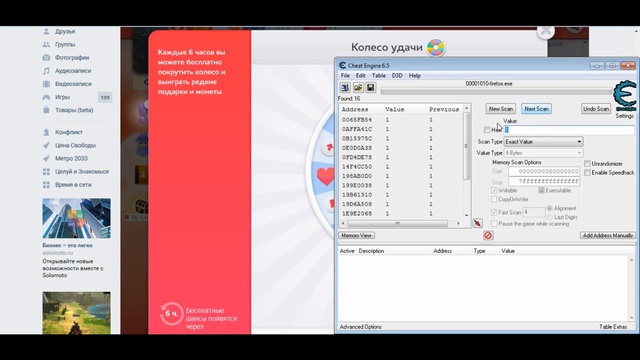Click the red arrow add-to-list icon

pos(478,223)
